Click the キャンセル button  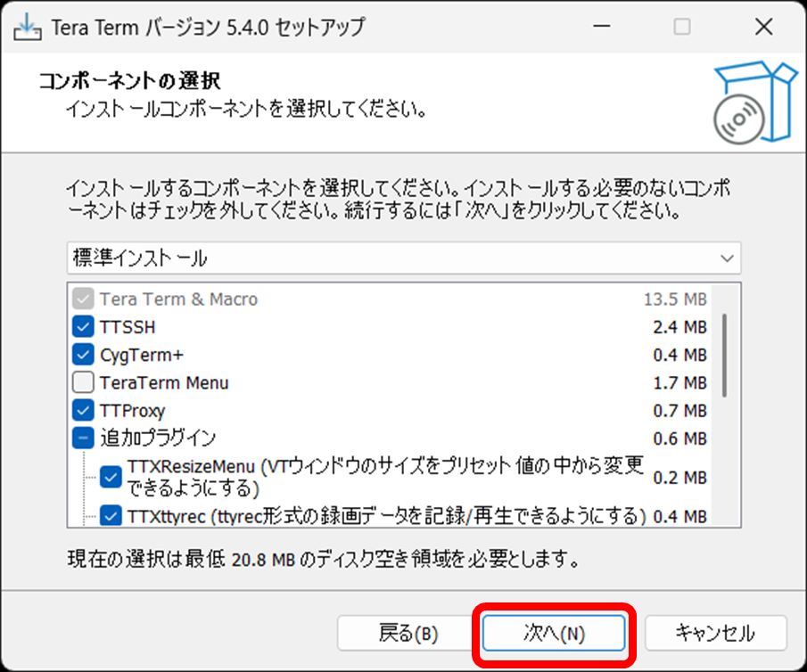pos(715,634)
